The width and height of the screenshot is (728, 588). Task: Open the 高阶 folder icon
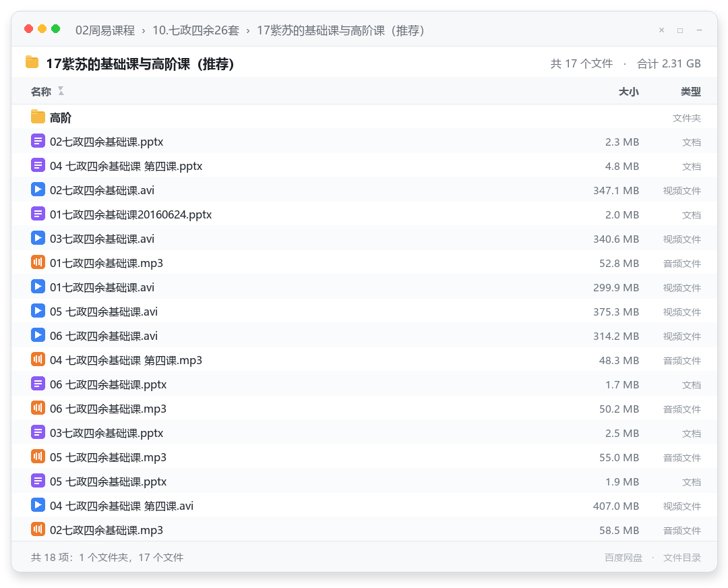click(x=38, y=117)
